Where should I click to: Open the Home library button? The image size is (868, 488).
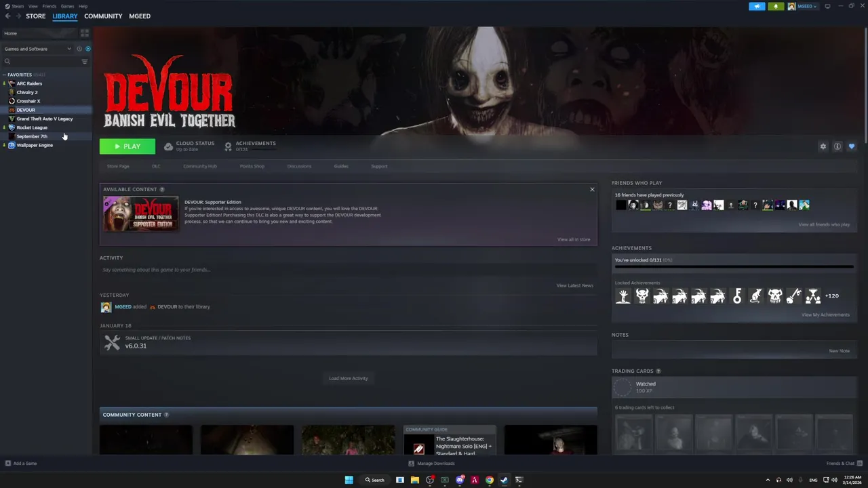pos(39,33)
